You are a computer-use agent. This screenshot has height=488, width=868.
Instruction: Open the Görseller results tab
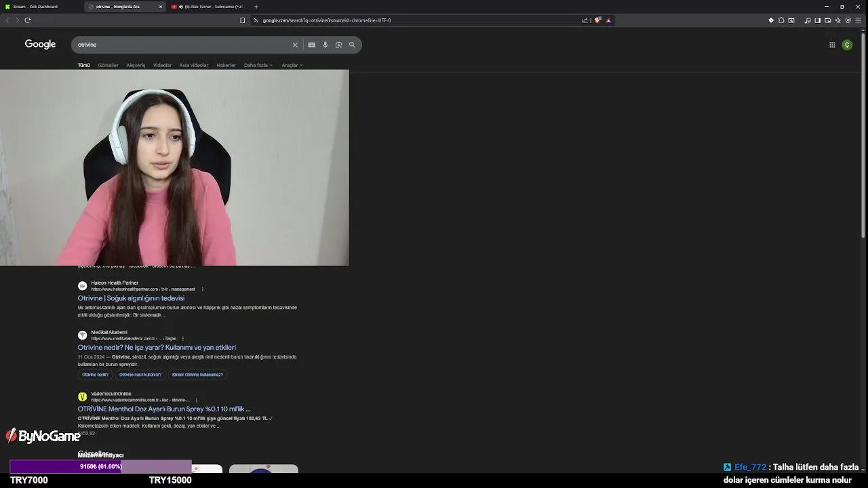point(108,65)
